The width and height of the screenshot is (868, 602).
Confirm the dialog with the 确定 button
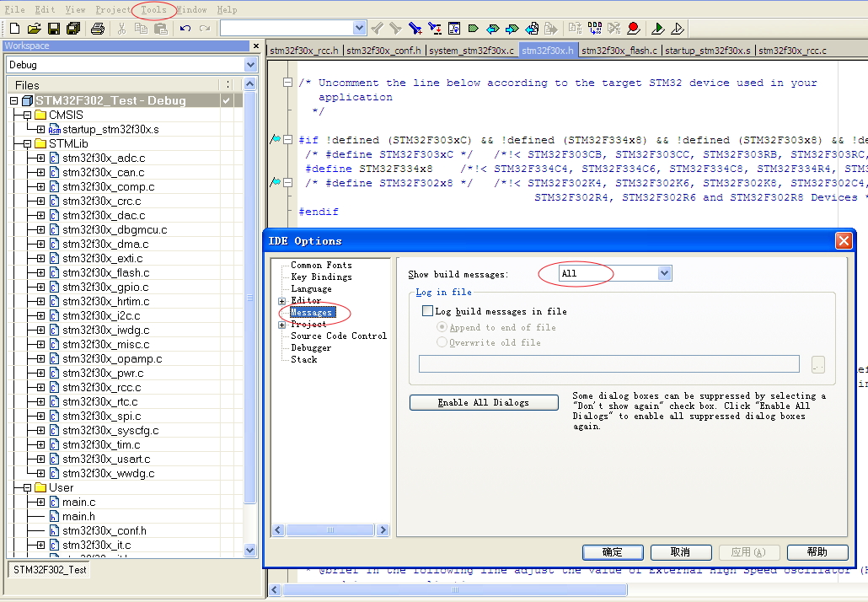[613, 552]
